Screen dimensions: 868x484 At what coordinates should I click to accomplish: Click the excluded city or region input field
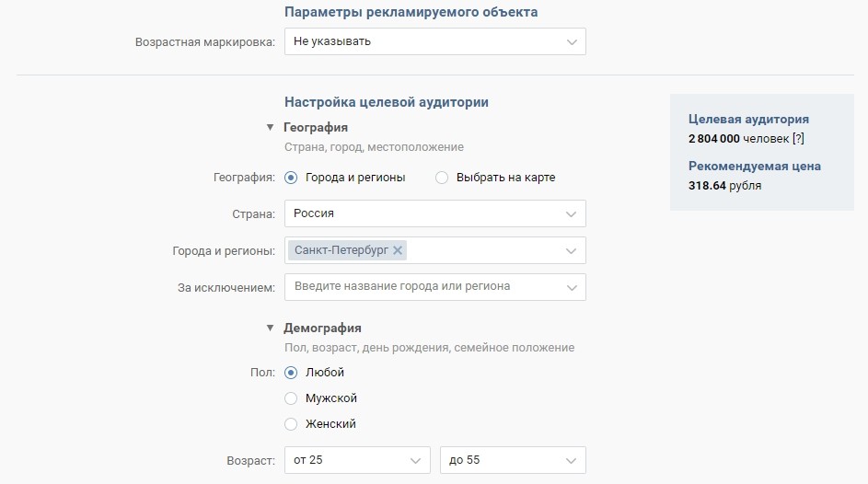pyautogui.click(x=435, y=287)
